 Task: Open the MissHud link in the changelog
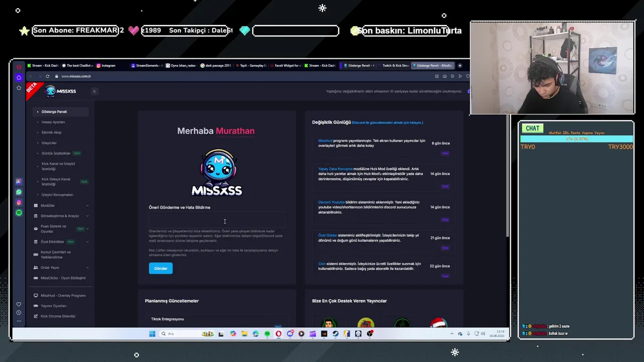point(325,141)
